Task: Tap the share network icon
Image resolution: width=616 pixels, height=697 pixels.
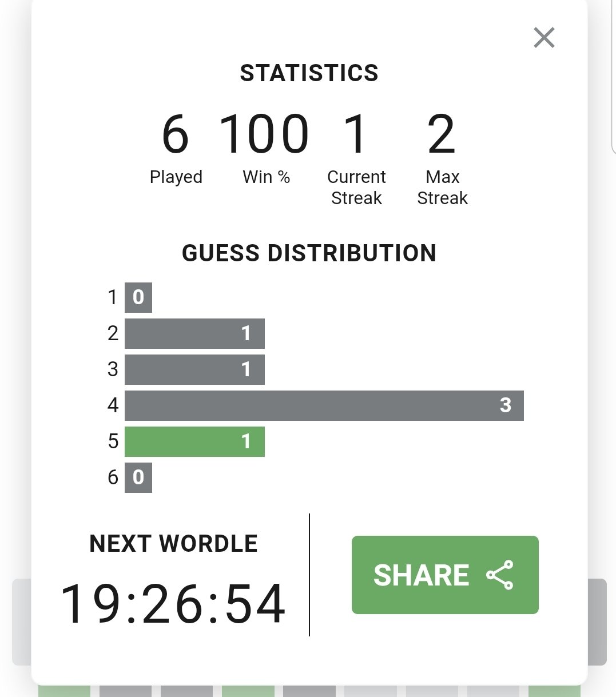Action: [500, 575]
